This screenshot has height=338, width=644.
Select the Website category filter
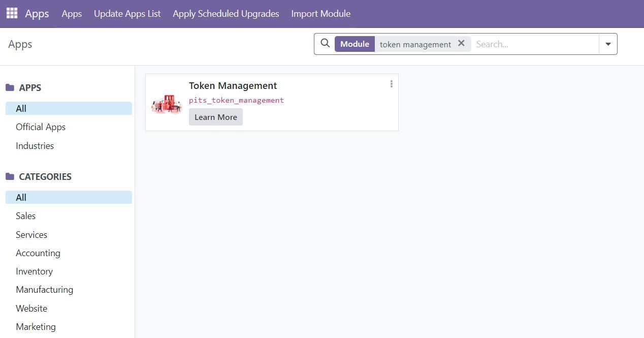(31, 309)
